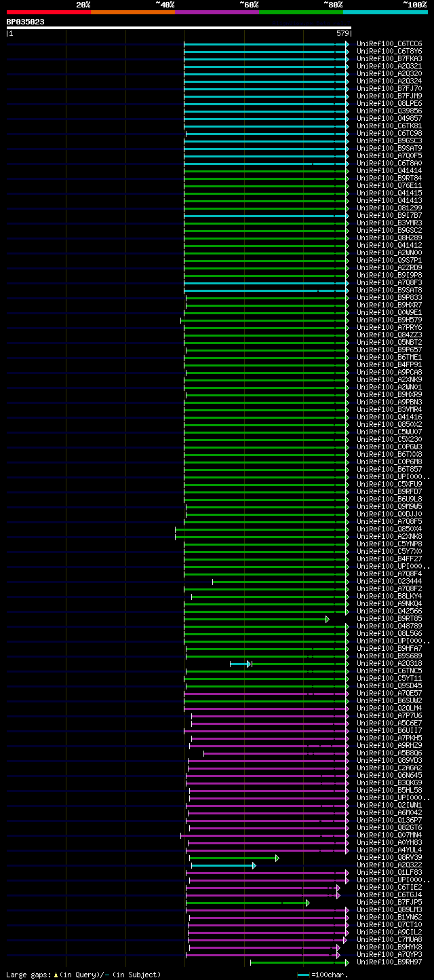Select the UniRef100_A2WN00 label
The height and width of the screenshot is (980, 434).
click(x=389, y=253)
